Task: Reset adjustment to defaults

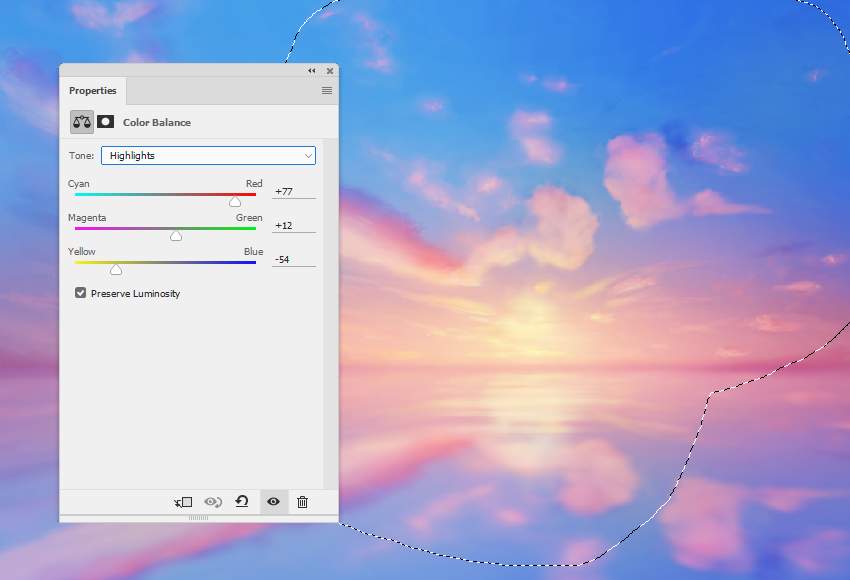Action: 242,501
